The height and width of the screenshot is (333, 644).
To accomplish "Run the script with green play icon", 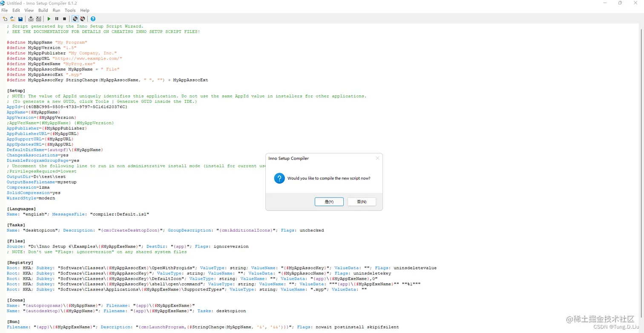I will coord(49,19).
